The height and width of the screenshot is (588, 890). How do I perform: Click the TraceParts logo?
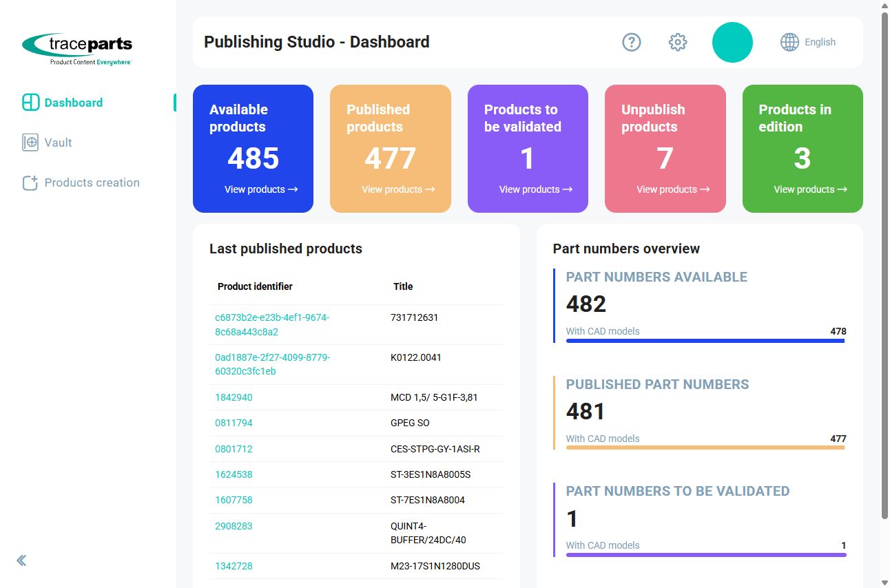click(x=77, y=48)
